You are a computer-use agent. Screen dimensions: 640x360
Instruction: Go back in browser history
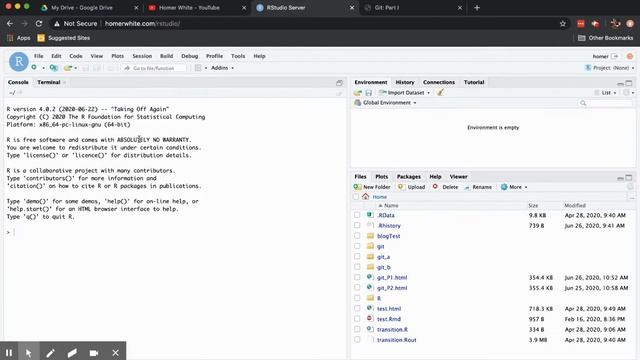(10, 24)
